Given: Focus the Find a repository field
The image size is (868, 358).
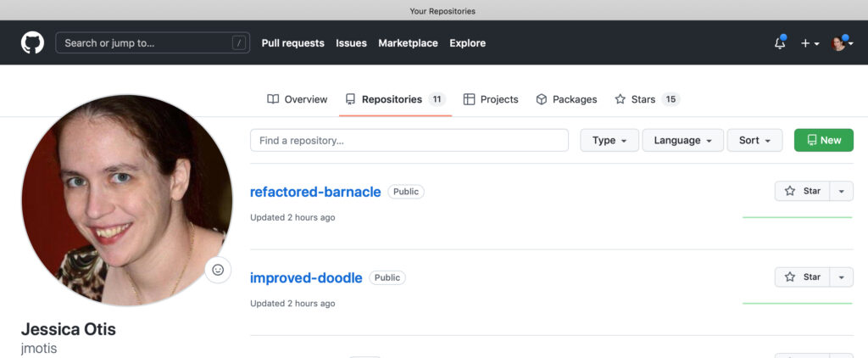Looking at the screenshot, I should 409,140.
